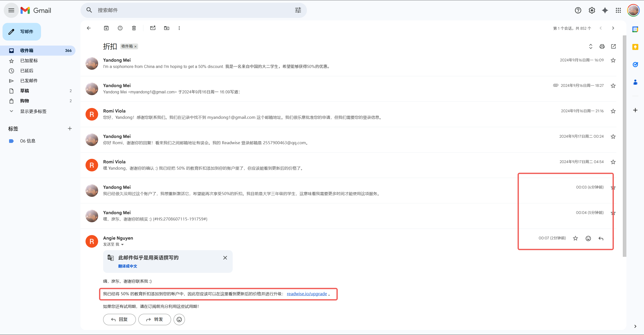Expand recipient details arrow beside 发送至 我

pyautogui.click(x=123, y=245)
